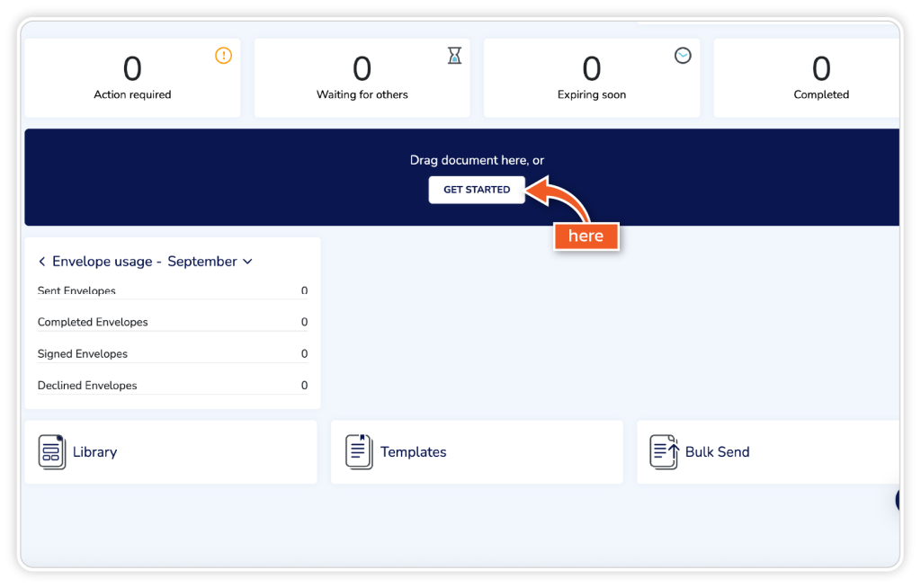Click the Bulk Send upload icon

pos(664,451)
